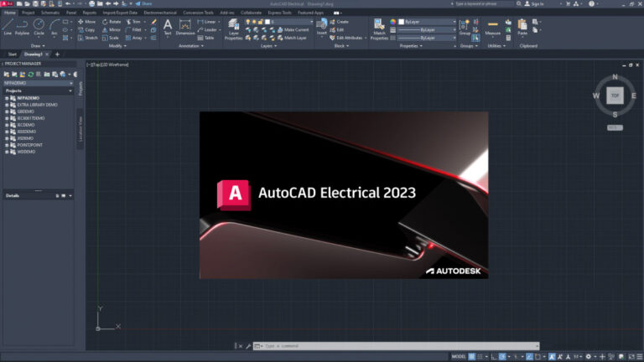
Task: Click the TOP face of the ViewCube
Action: click(615, 96)
